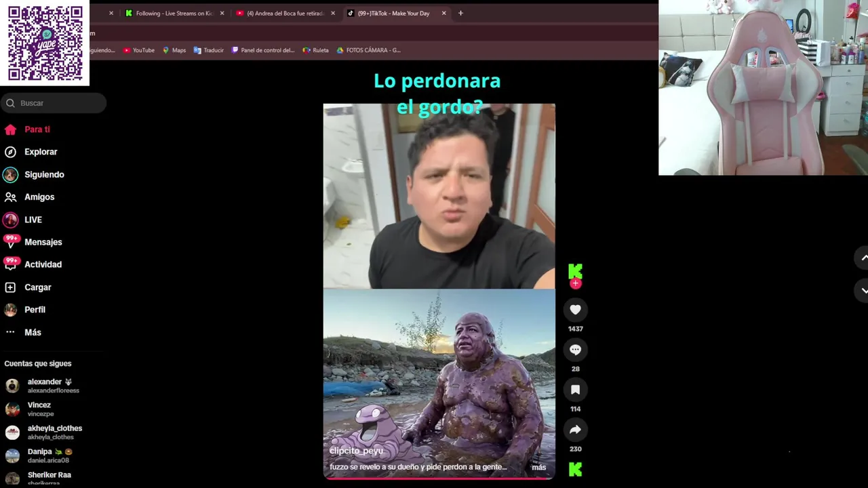Share the video with arrow icon
Screen dimensions: 868x488
point(575,430)
